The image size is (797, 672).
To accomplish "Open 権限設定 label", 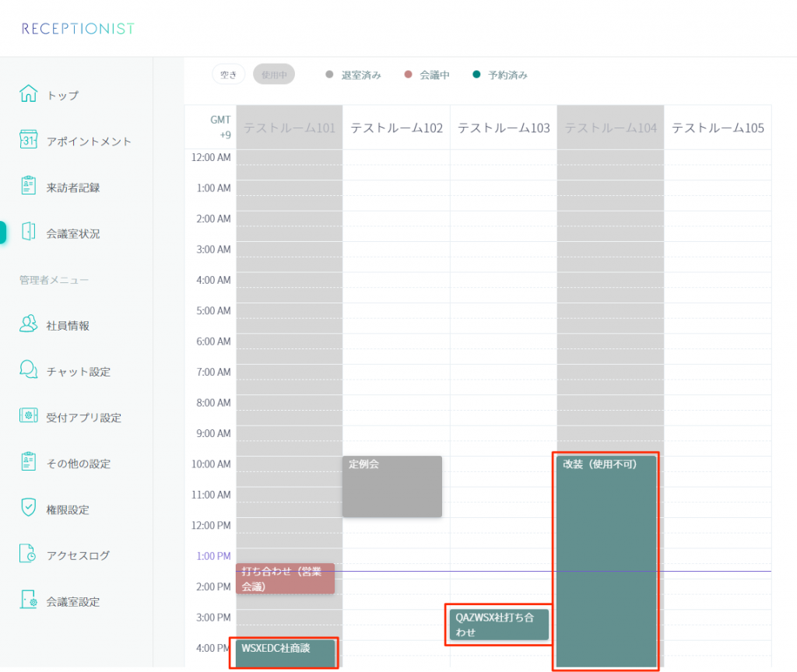I will point(68,509).
